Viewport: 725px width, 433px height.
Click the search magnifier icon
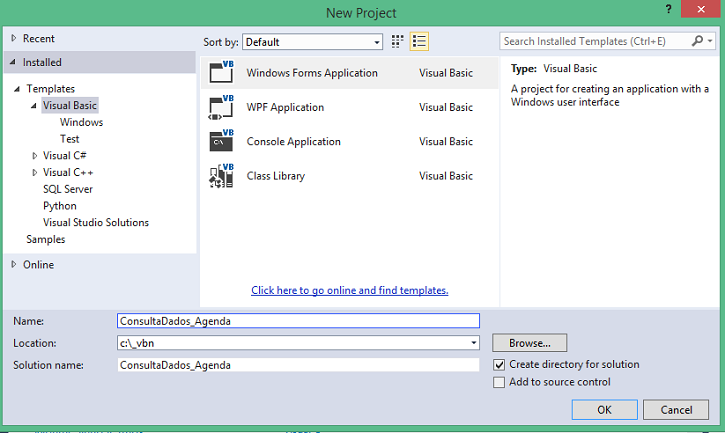tap(697, 41)
